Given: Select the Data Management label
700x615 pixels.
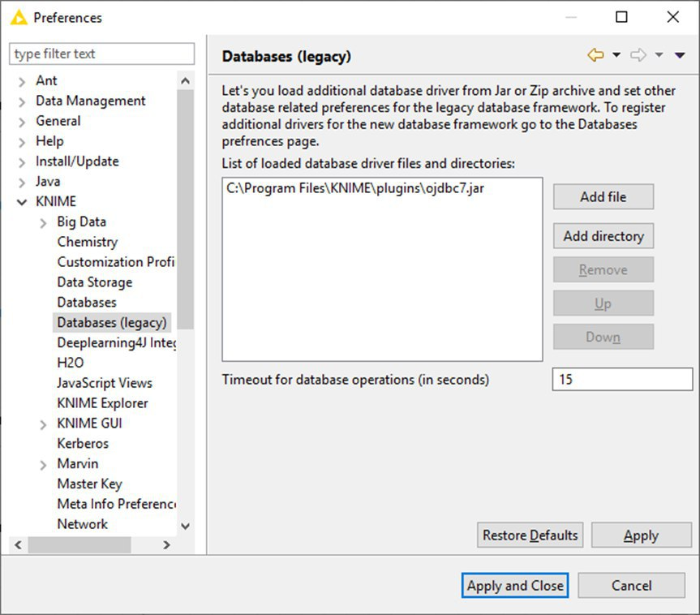Looking at the screenshot, I should click(x=91, y=101).
